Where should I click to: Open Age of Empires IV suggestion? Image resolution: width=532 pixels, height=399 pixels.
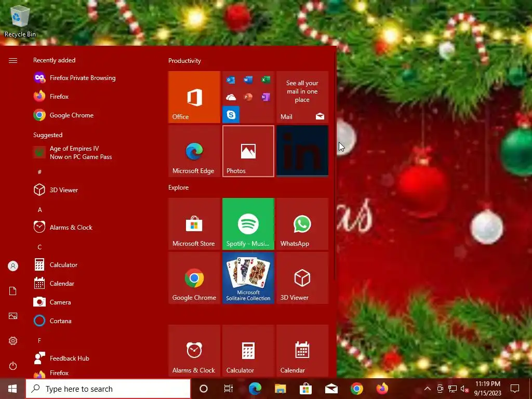(x=73, y=152)
